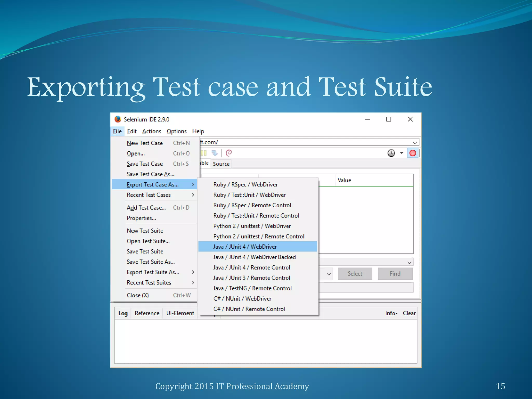Export as Java / JUnit 4 / WebDriver

point(258,247)
